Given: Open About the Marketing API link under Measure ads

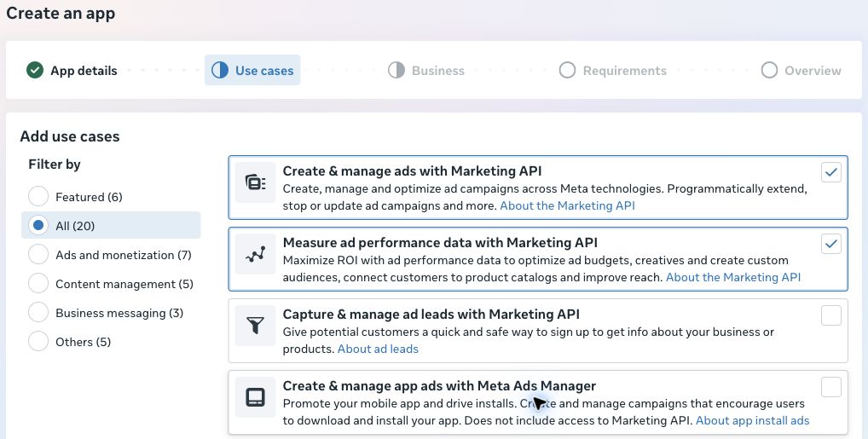Looking at the screenshot, I should tap(733, 277).
